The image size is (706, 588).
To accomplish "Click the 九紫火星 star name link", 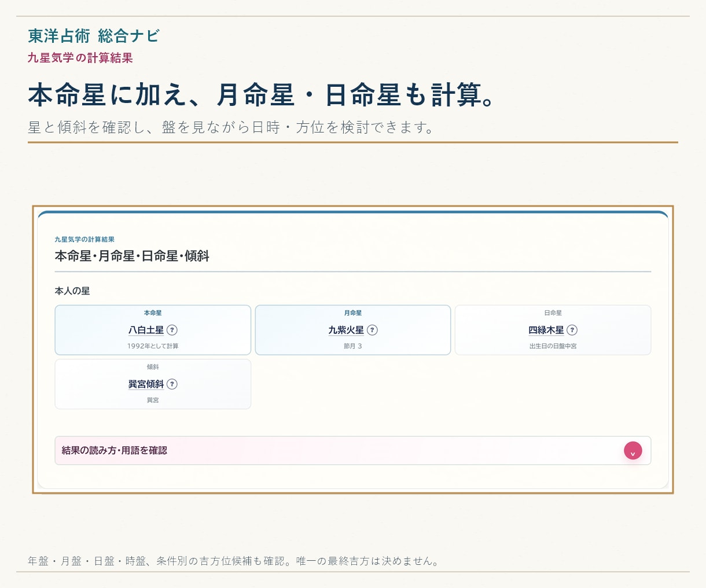I will point(346,330).
